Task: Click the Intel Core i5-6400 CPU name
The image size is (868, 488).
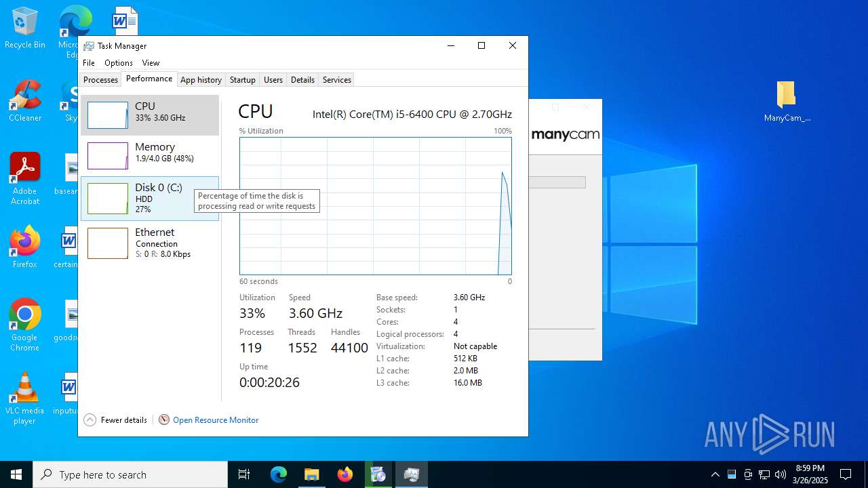Action: 412,115
